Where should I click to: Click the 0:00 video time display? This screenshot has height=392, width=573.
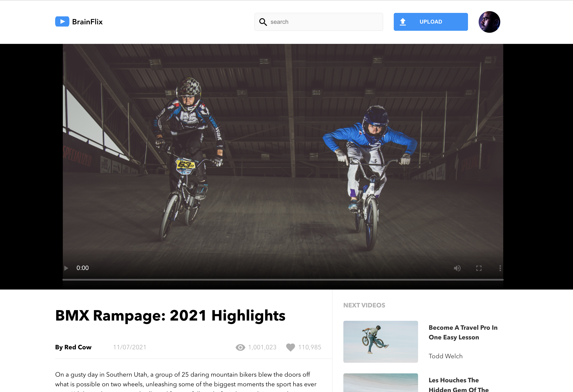coord(82,268)
